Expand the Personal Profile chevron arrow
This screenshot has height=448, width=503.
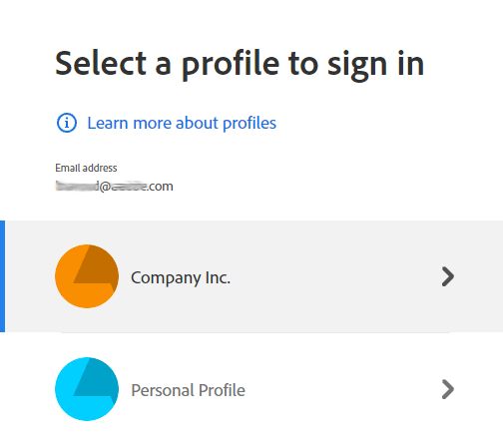tap(448, 389)
